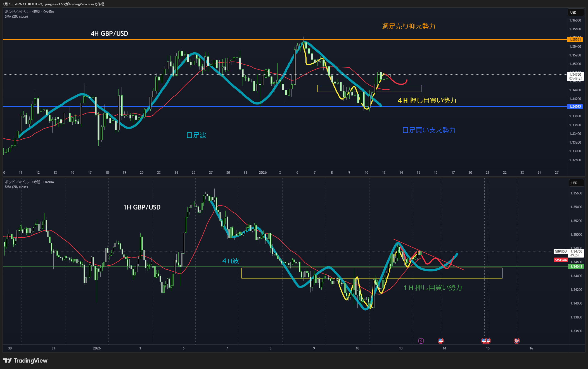Click the TradingView logo at bottom left

(x=25, y=361)
